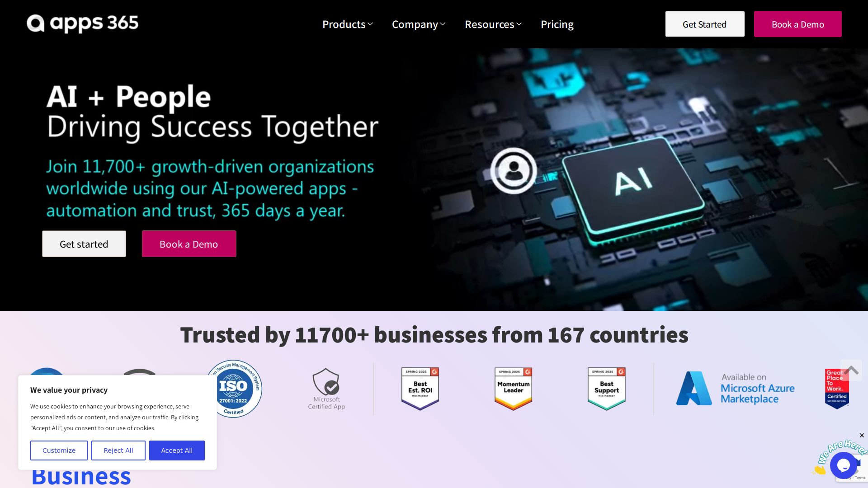Reject all cookies in privacy banner

(118, 450)
